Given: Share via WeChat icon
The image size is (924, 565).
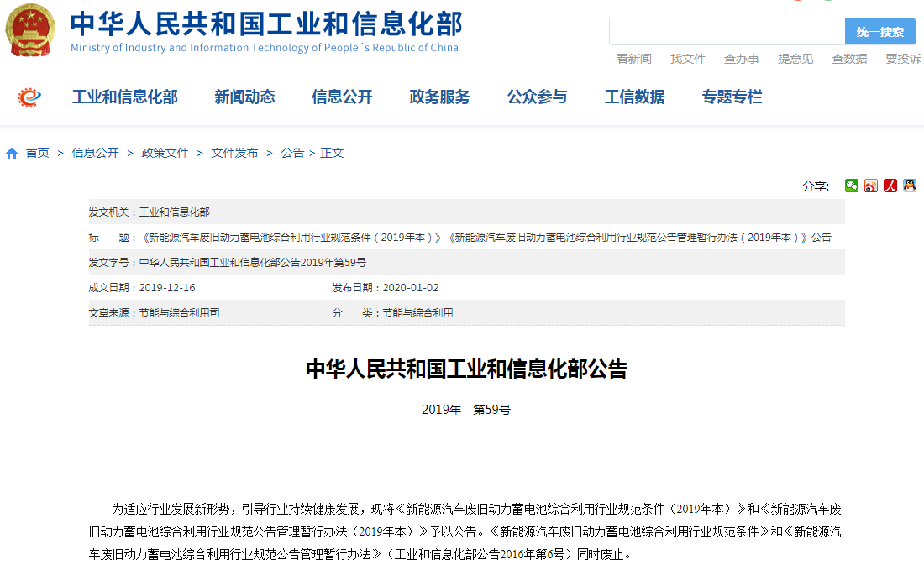Looking at the screenshot, I should tap(852, 186).
